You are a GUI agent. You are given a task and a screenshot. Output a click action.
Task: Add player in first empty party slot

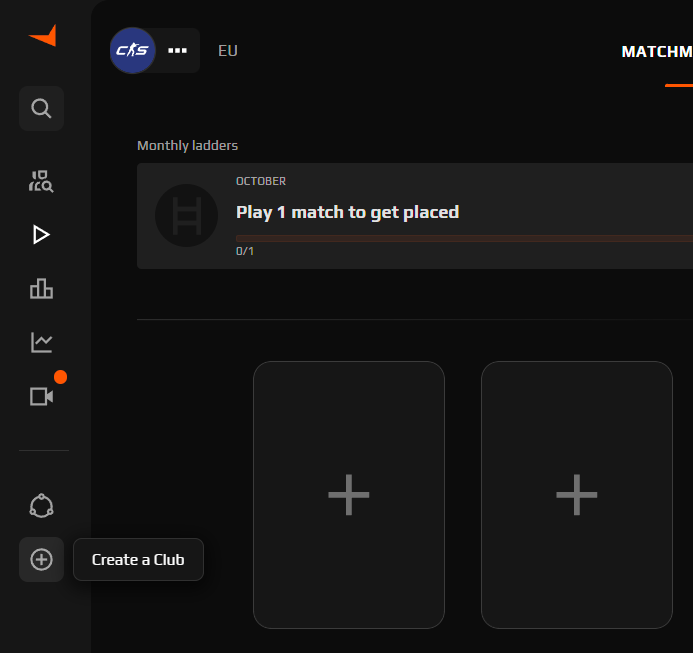coord(349,495)
